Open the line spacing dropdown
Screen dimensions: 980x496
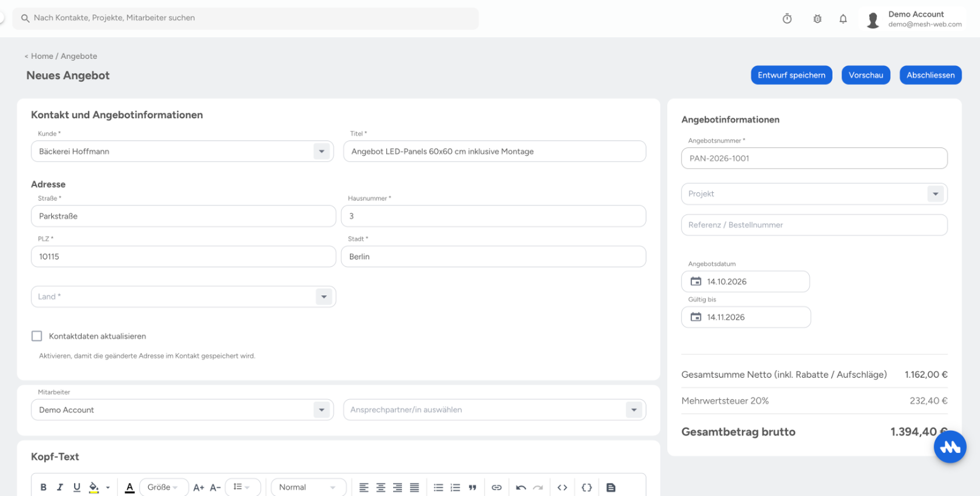coord(242,487)
